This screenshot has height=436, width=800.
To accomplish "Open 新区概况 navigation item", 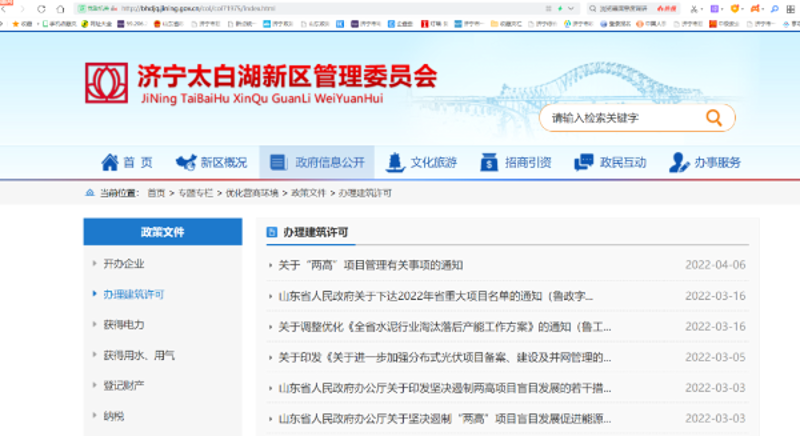I will click(211, 162).
